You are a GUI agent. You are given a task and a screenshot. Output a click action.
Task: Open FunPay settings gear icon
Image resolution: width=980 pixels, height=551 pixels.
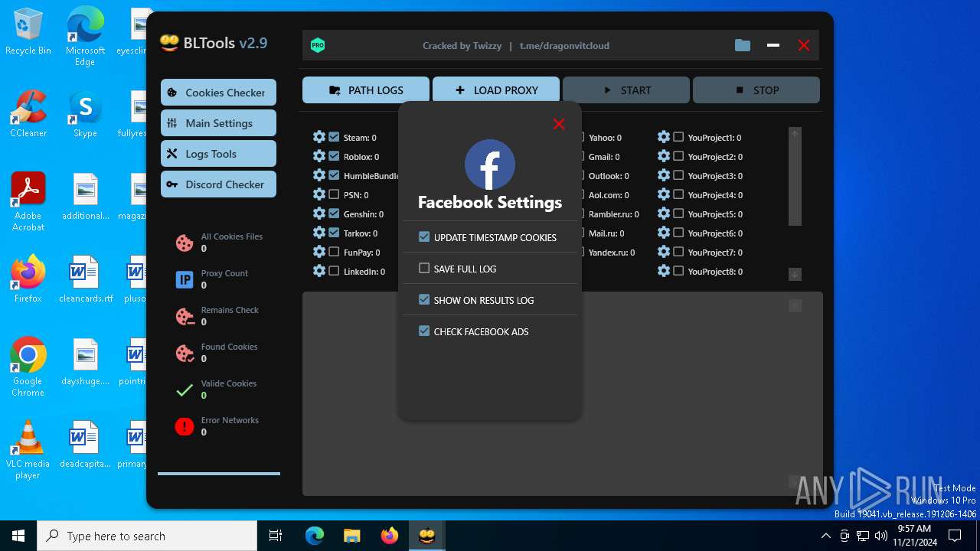click(x=319, y=252)
